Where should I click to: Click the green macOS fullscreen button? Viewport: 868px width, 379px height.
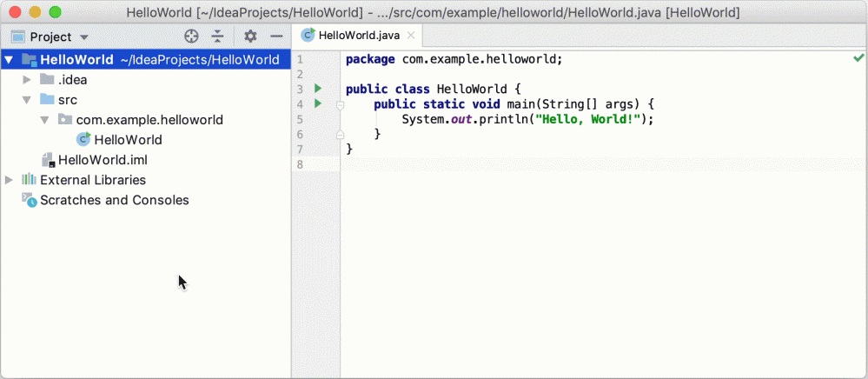(x=55, y=11)
